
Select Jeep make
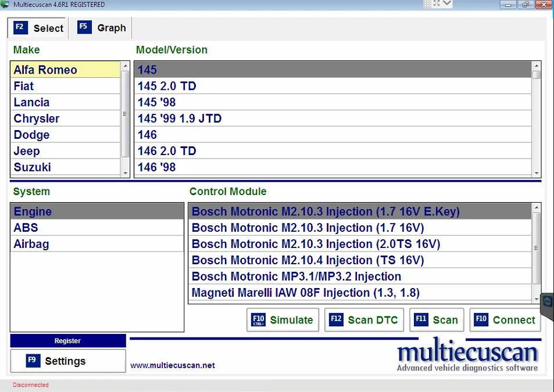pos(65,150)
